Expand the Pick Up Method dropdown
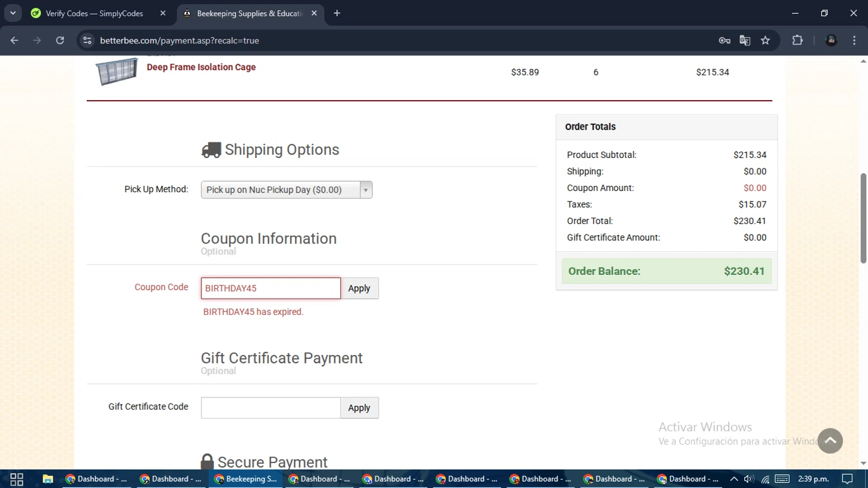Viewport: 868px width, 488px height. click(x=286, y=190)
